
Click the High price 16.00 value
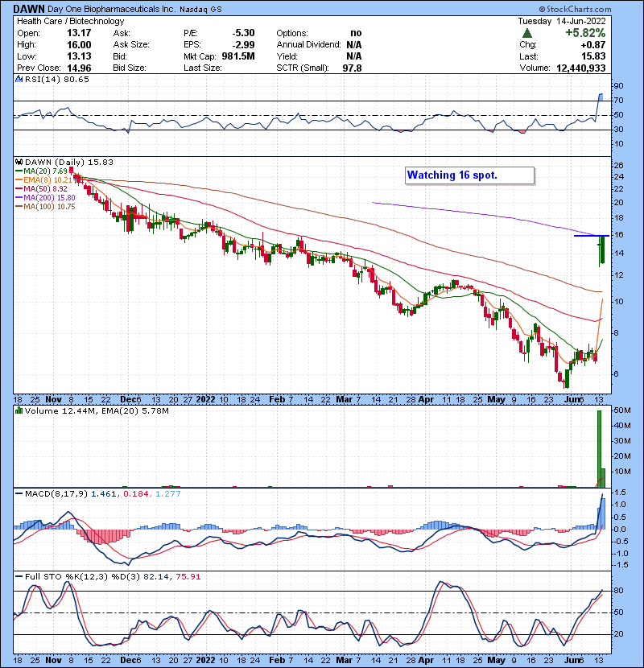tap(79, 45)
